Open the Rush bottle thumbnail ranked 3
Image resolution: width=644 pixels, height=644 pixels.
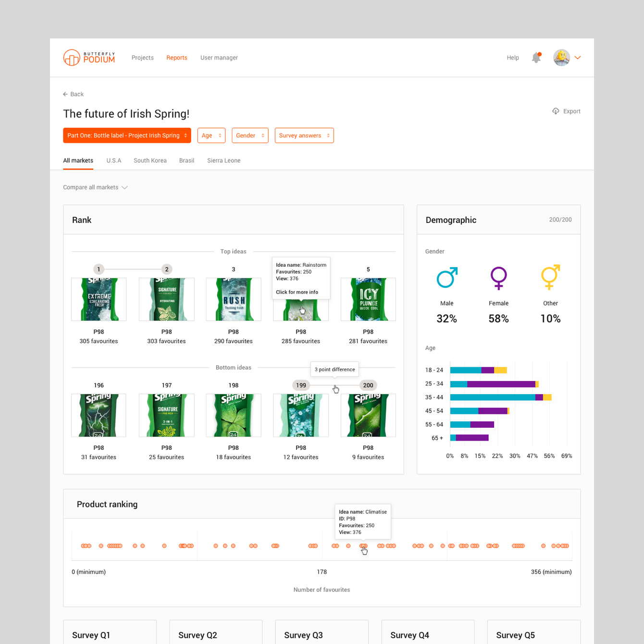coord(234,299)
